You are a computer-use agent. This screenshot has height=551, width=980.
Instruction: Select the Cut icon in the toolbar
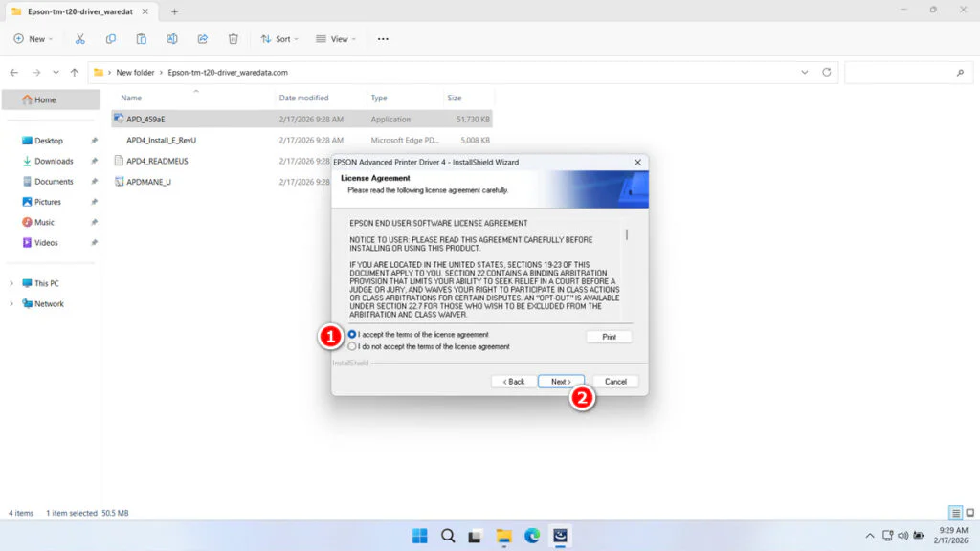tap(80, 38)
